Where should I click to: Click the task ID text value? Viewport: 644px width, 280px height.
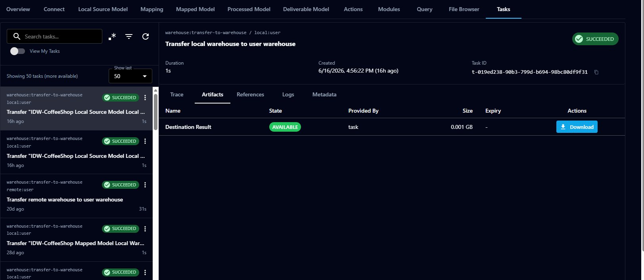click(x=529, y=72)
